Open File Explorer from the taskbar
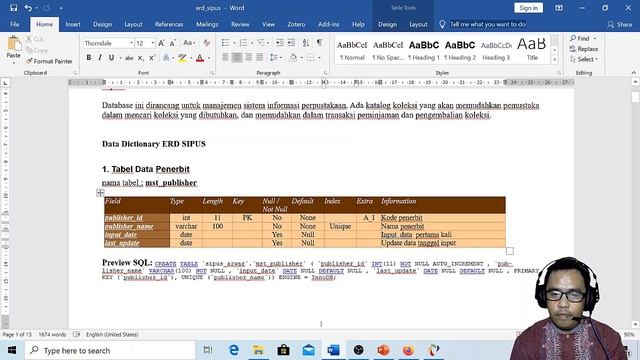The height and width of the screenshot is (360, 640). [x=258, y=350]
